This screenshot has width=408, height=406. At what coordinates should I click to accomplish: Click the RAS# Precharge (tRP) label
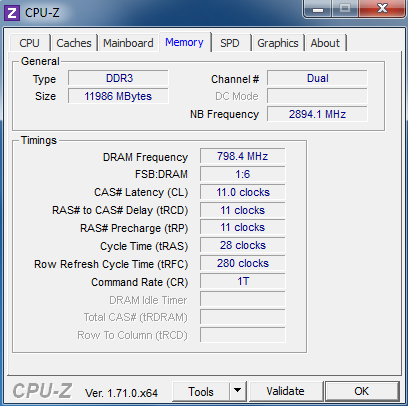134,228
